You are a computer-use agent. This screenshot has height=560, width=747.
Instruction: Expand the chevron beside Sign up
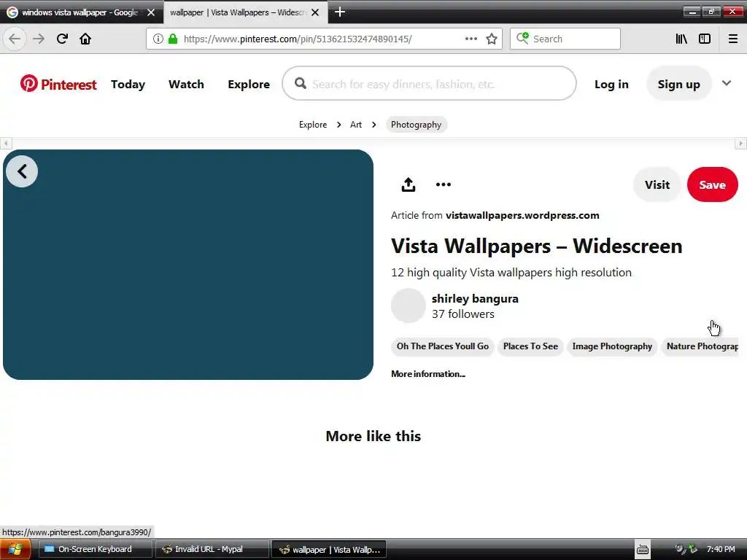[x=727, y=83]
